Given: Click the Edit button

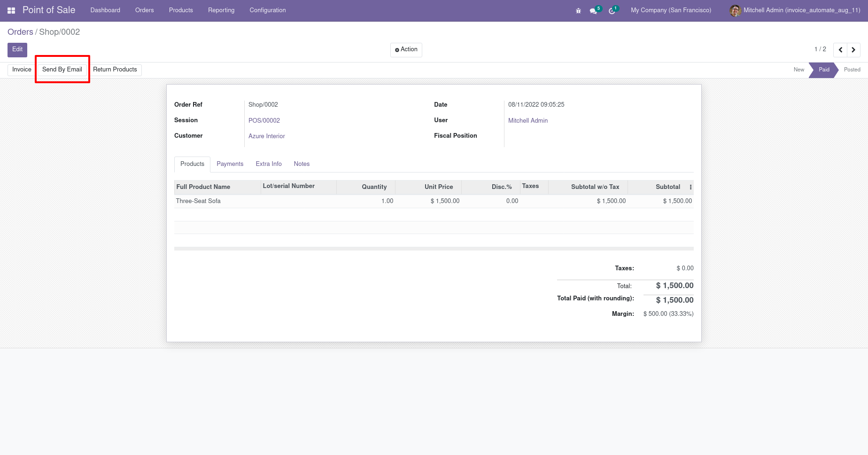Looking at the screenshot, I should click(x=17, y=49).
